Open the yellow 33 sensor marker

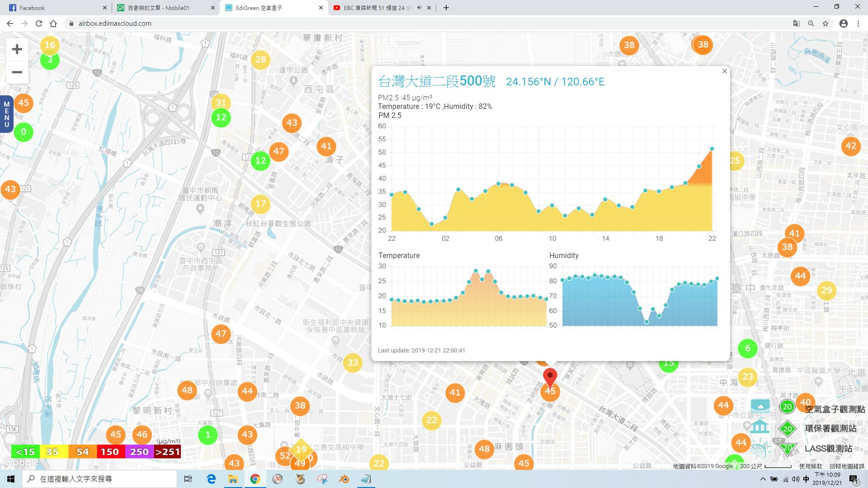pos(353,362)
